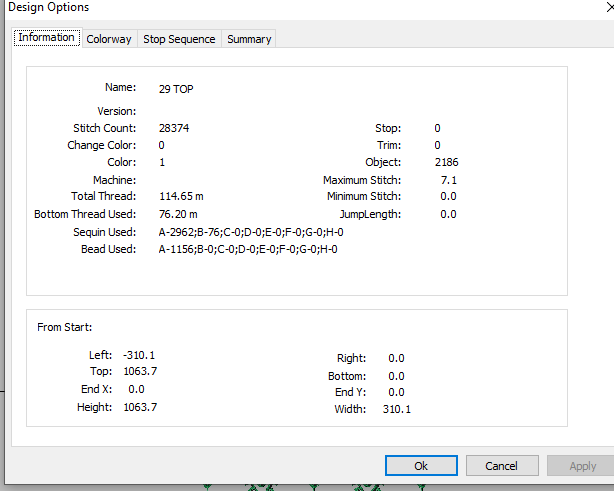Viewport: 614px width, 491px height.
Task: Click the Bottom label in From Start
Action: pos(347,376)
